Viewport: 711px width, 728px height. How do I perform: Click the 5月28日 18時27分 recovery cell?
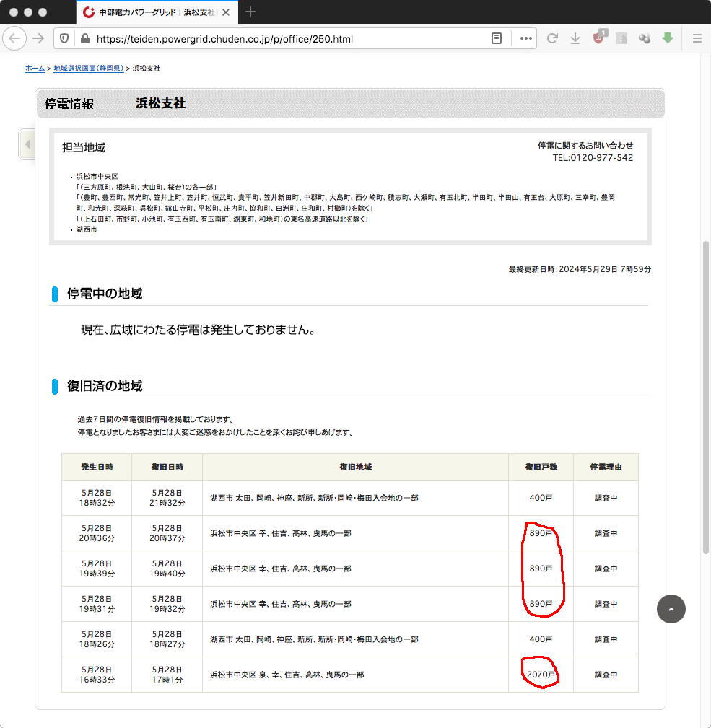coord(167,639)
